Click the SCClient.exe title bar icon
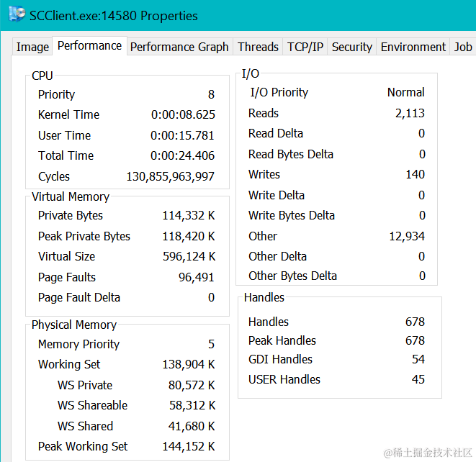This screenshot has width=476, height=462. point(17,14)
